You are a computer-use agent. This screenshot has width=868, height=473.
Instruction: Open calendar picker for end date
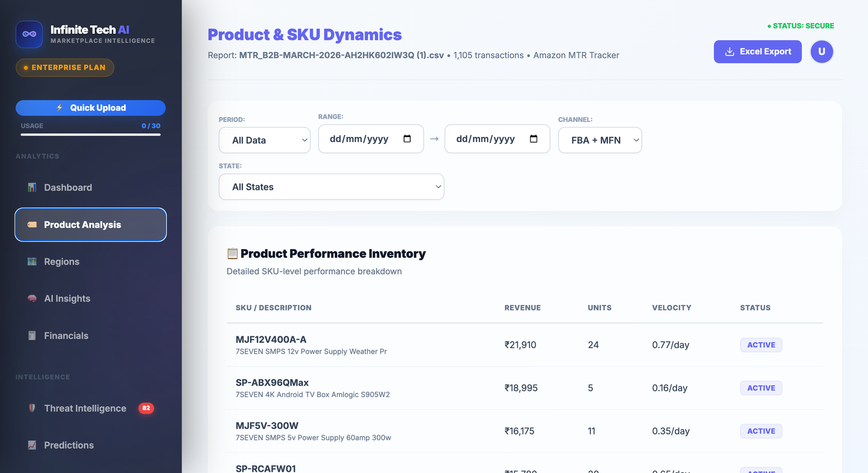[533, 139]
